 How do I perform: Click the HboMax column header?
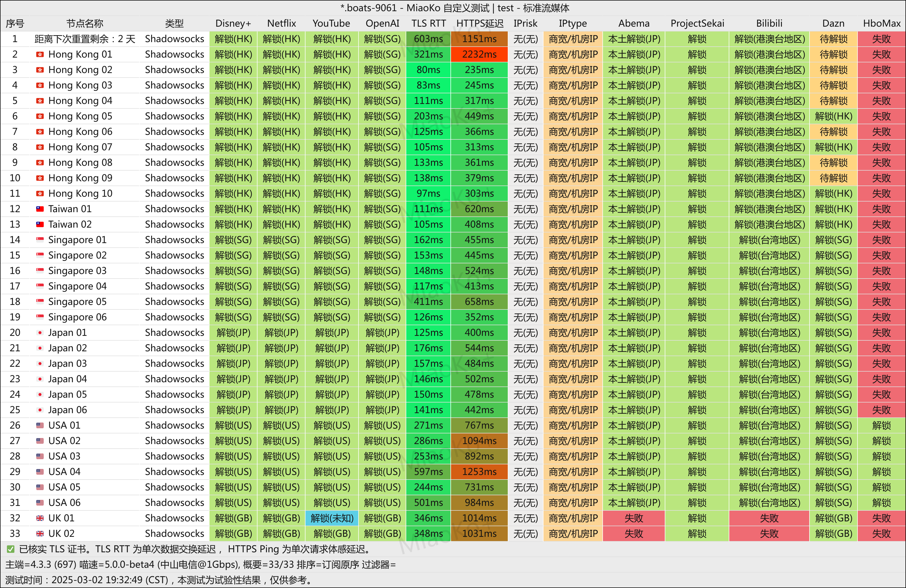[x=882, y=23]
